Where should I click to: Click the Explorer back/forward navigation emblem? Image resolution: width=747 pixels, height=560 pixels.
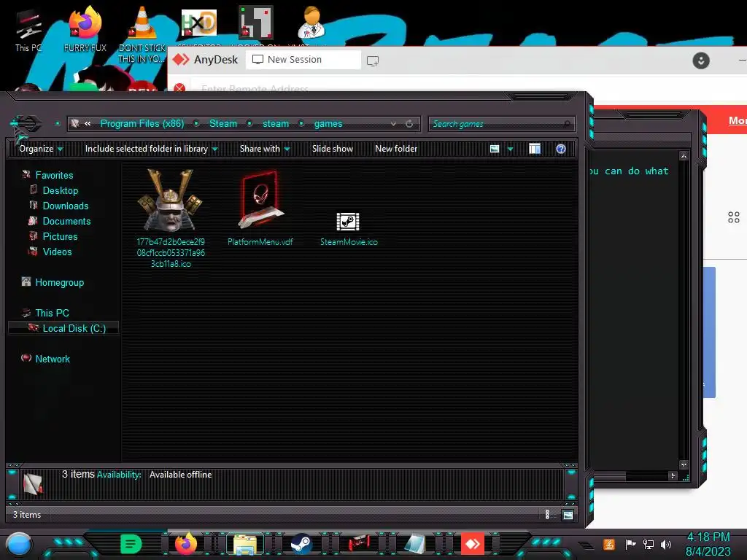point(26,124)
